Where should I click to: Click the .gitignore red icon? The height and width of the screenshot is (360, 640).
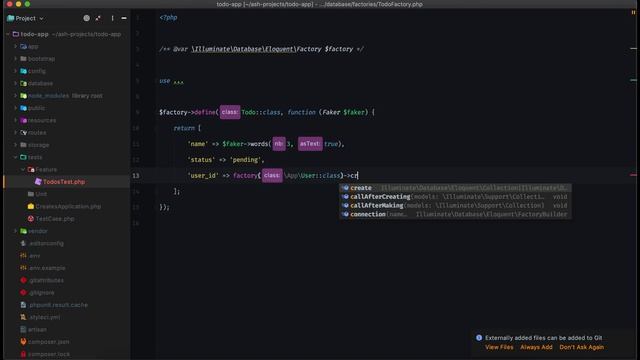23,293
